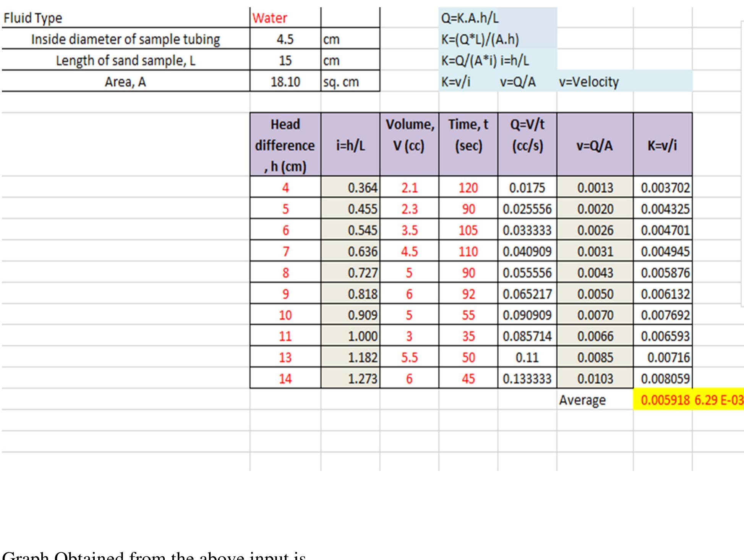Click the Area value 18.10 cell
Image resolution: width=744 pixels, height=560 pixels.
285,82
